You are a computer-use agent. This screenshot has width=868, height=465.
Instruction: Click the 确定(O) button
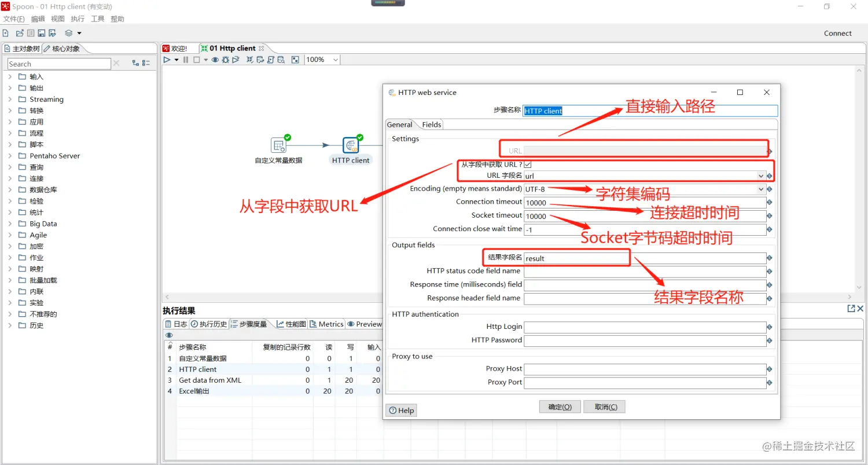pyautogui.click(x=560, y=407)
